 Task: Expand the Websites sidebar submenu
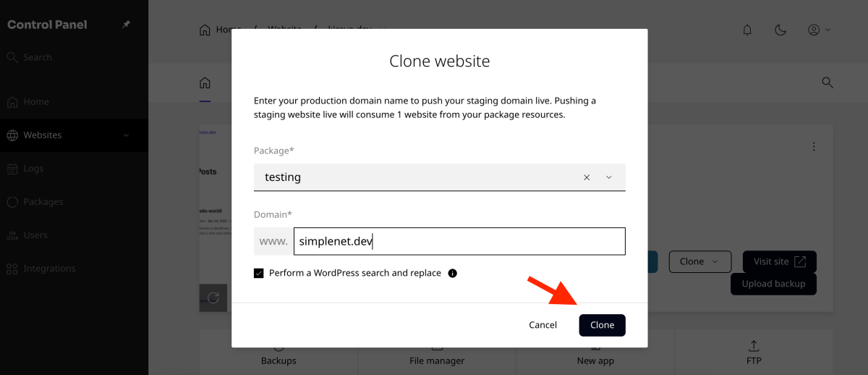[x=126, y=135]
